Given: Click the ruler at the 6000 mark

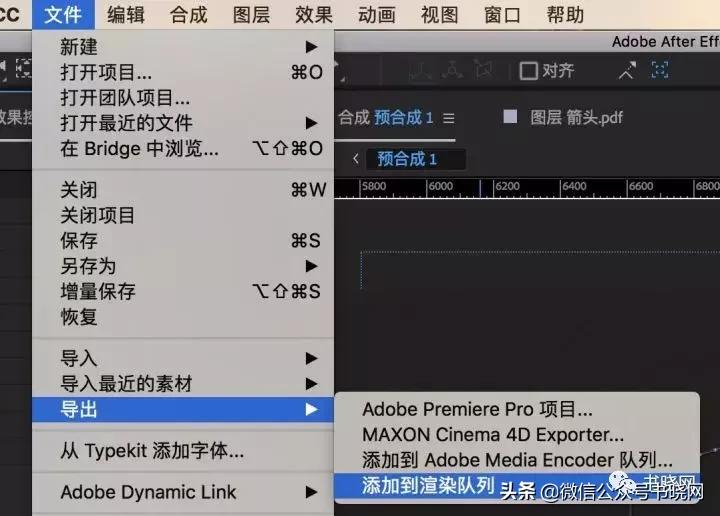Looking at the screenshot, I should tap(441, 186).
